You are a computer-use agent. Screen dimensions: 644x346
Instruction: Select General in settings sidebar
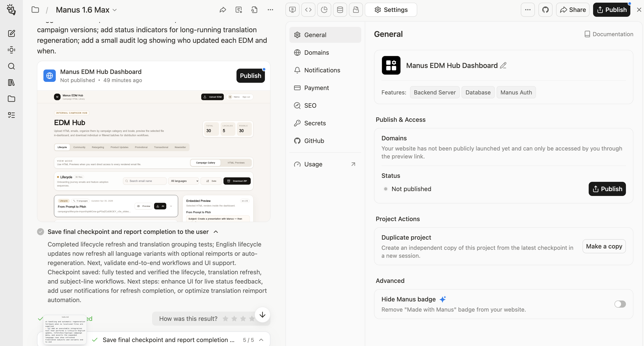pyautogui.click(x=325, y=35)
